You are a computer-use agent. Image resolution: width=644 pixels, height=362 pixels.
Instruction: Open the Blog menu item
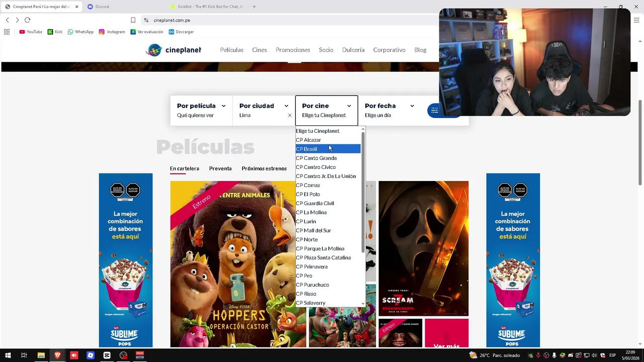[x=420, y=50]
